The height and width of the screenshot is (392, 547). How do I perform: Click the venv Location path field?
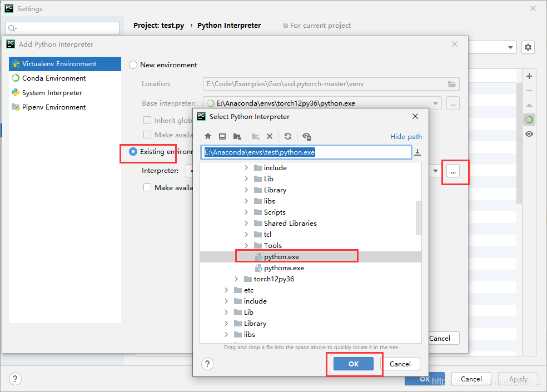pyautogui.click(x=331, y=84)
